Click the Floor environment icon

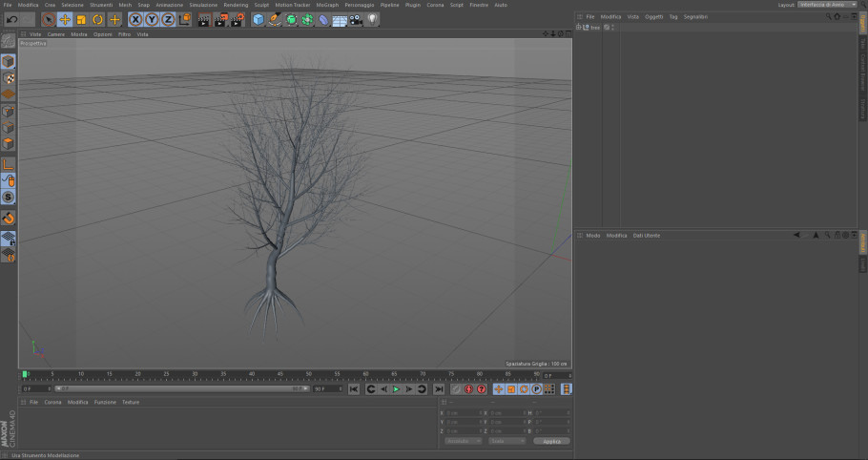340,20
